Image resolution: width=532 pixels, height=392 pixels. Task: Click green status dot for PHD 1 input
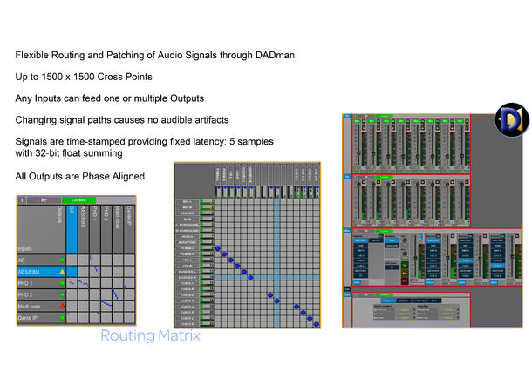pos(62,283)
